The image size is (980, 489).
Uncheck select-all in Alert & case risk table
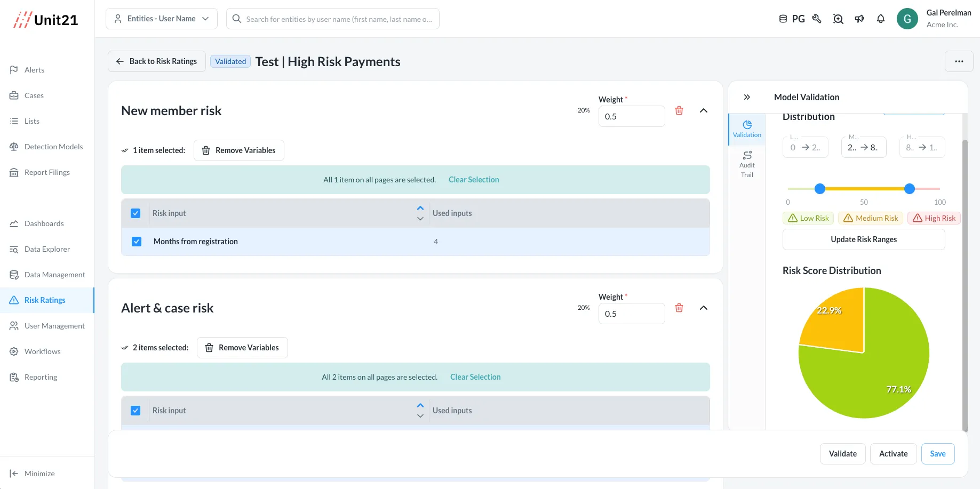click(x=136, y=411)
